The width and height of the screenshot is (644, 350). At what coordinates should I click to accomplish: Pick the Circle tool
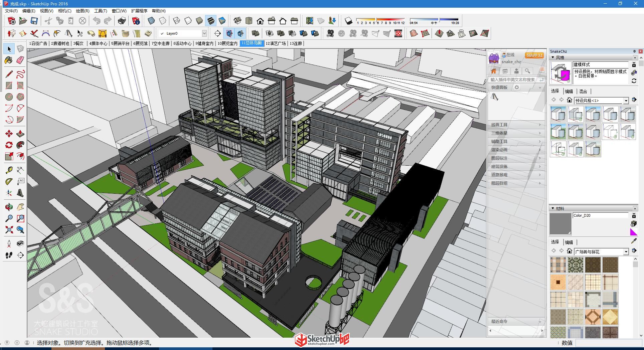click(9, 97)
